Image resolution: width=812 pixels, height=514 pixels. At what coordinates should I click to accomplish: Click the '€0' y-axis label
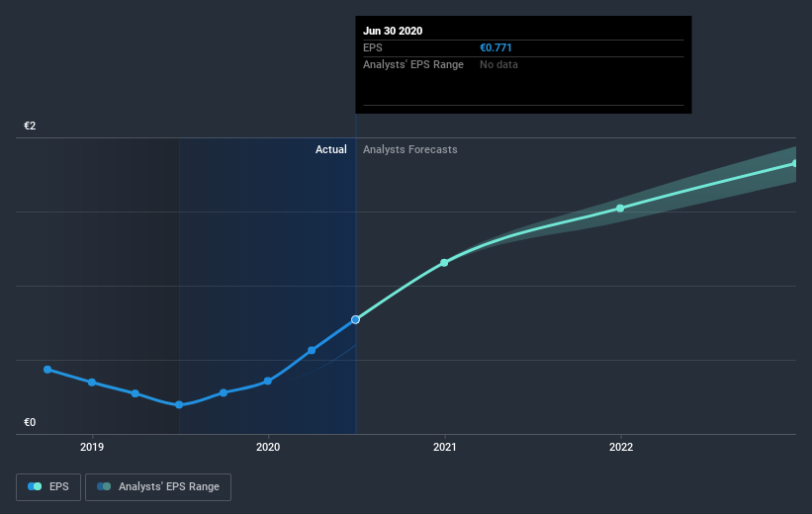tap(30, 422)
